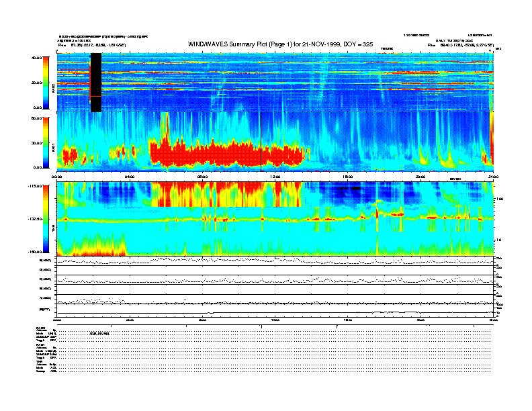Screen dimensions: 532x411
Task: Click the horizontal plasma line in TNR spectrogram
Action: click(275, 220)
